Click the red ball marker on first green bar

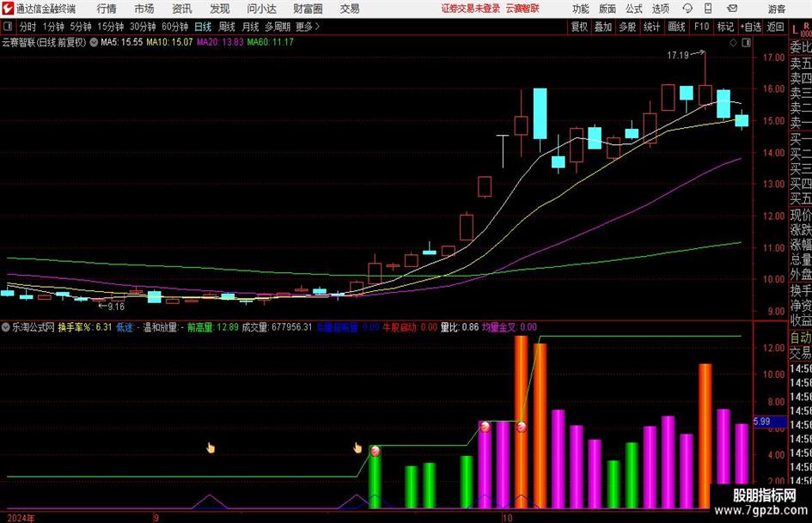[375, 451]
